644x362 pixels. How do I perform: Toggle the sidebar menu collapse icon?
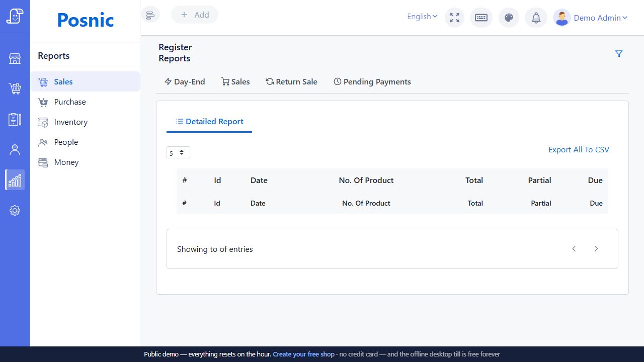pos(150,15)
